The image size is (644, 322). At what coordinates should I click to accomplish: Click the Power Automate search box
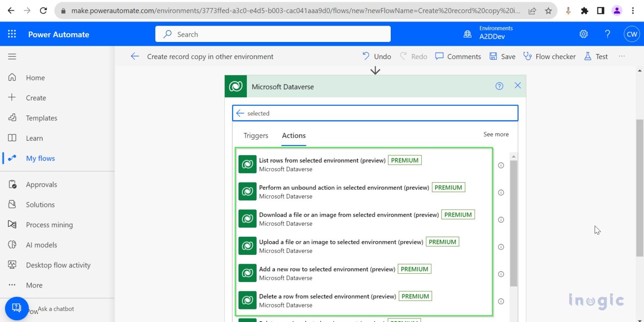tap(273, 34)
